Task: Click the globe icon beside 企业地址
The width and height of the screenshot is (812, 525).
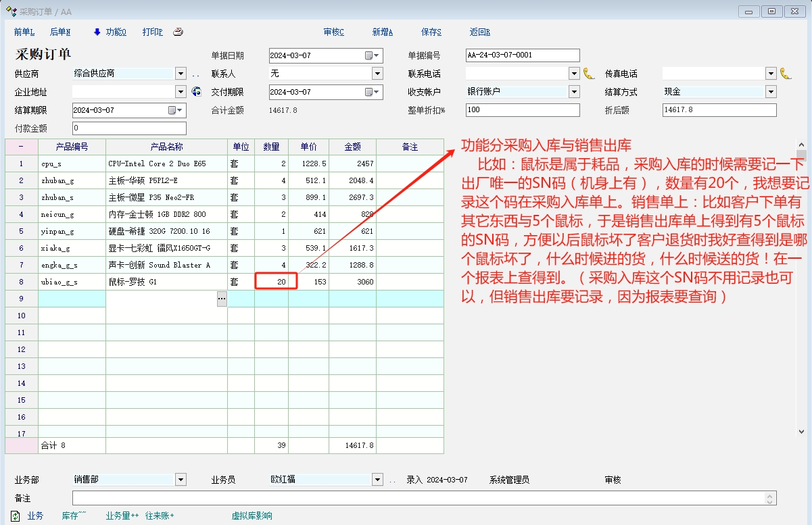Action: click(x=196, y=92)
